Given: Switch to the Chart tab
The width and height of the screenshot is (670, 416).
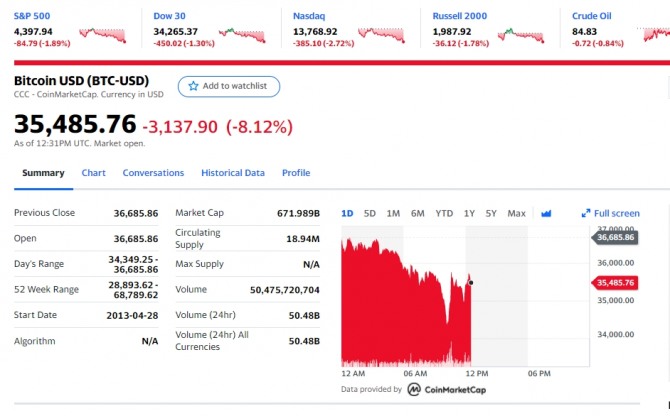Looking at the screenshot, I should 94,173.
